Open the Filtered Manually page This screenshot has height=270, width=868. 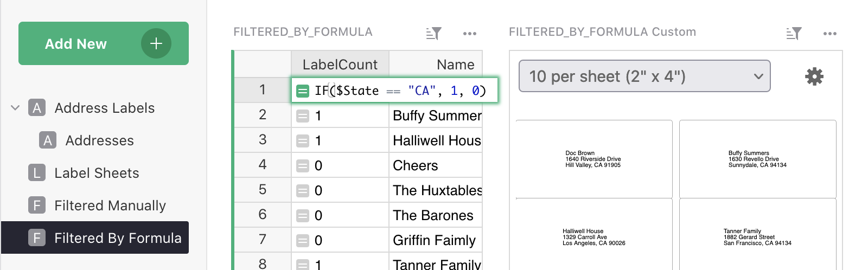click(x=110, y=205)
